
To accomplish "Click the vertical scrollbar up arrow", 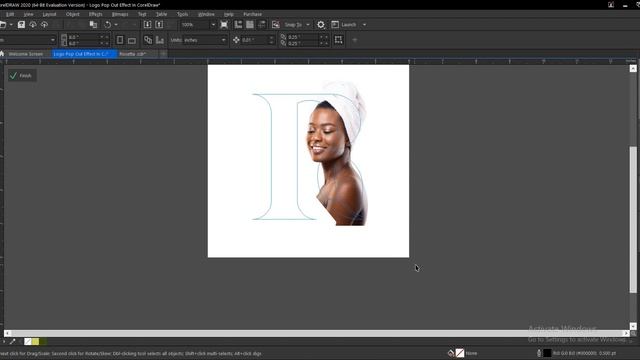I will 633,69.
